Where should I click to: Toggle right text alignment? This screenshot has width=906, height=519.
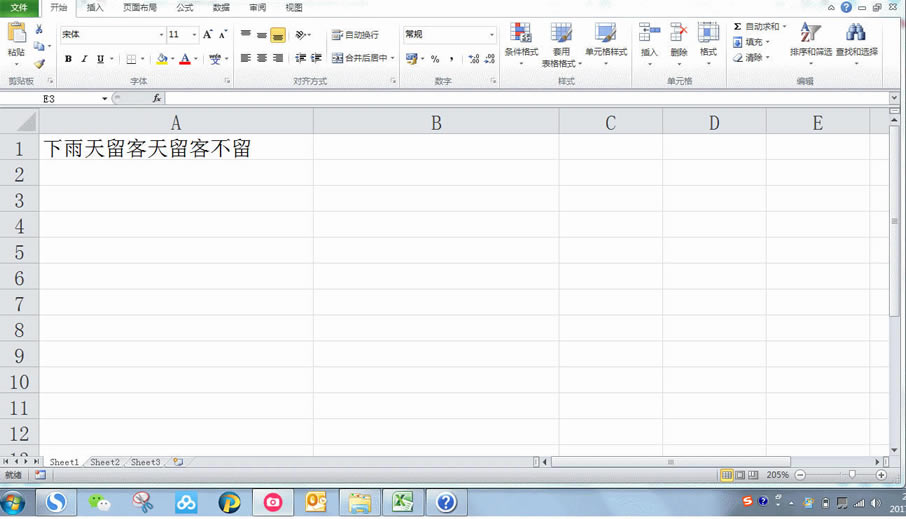click(278, 58)
